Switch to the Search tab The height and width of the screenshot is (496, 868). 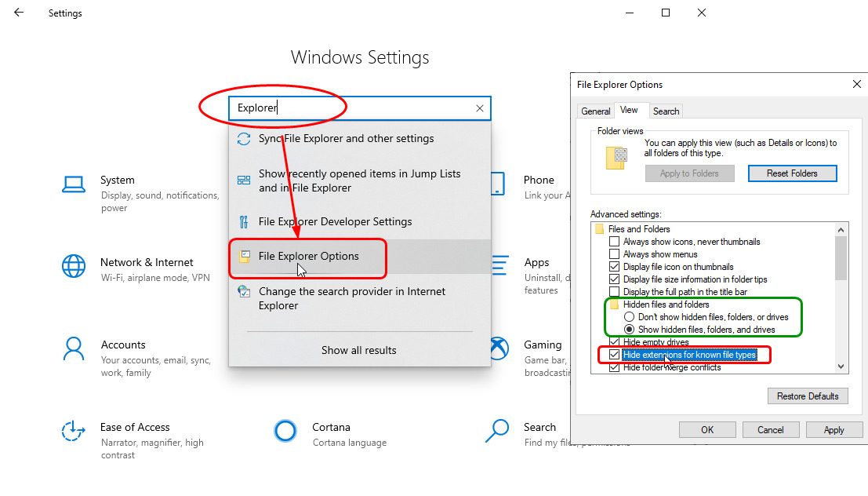click(666, 111)
